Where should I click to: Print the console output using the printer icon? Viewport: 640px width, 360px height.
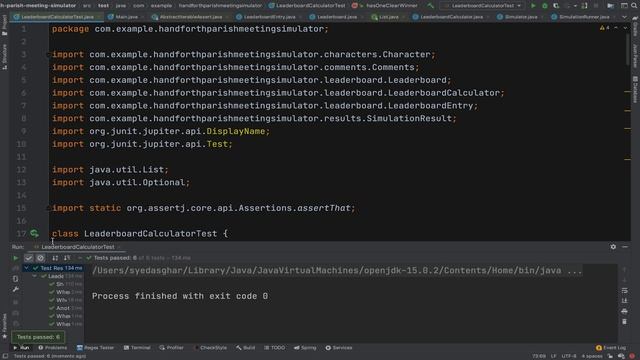(x=624, y=311)
